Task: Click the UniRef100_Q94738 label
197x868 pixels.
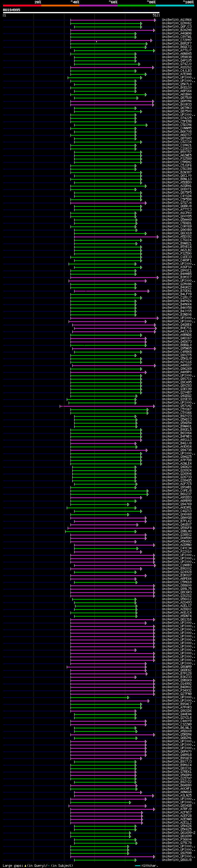Action: click(177, 450)
